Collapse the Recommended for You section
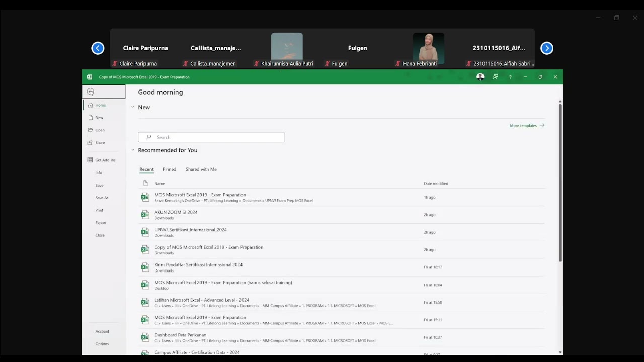644x362 pixels. click(x=133, y=150)
